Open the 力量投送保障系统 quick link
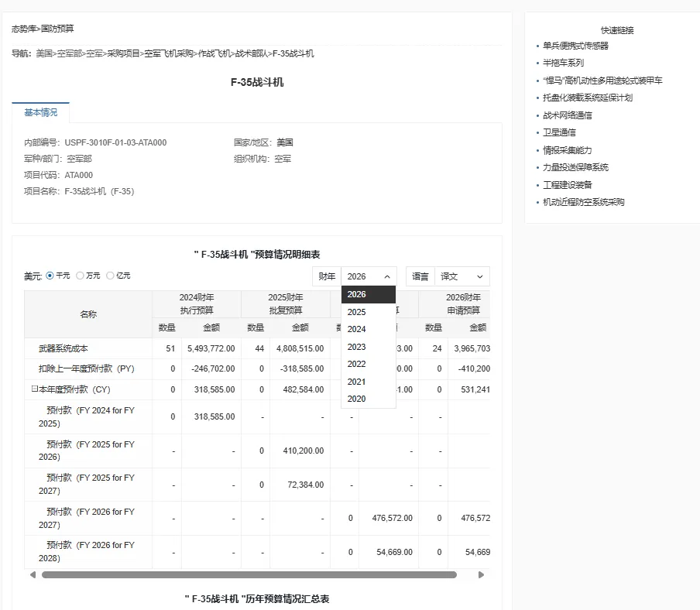The height and width of the screenshot is (610, 700). (575, 167)
